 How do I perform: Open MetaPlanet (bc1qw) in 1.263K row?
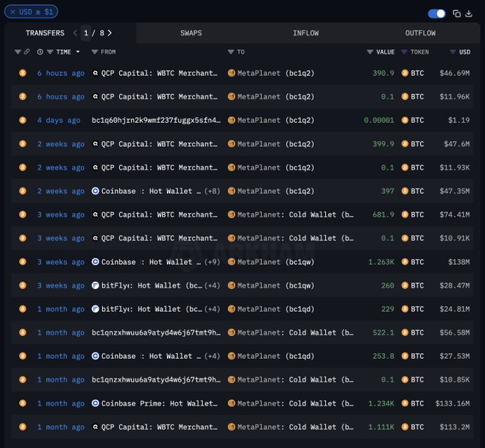click(x=275, y=262)
